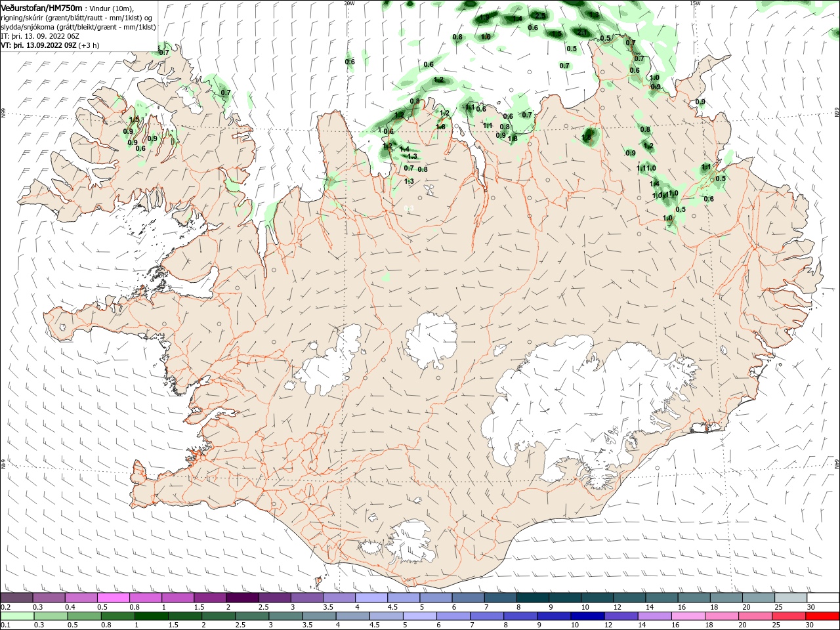840x630 pixels.
Task: Click the 0.2 label on the upper legend
Action: (x=5, y=608)
